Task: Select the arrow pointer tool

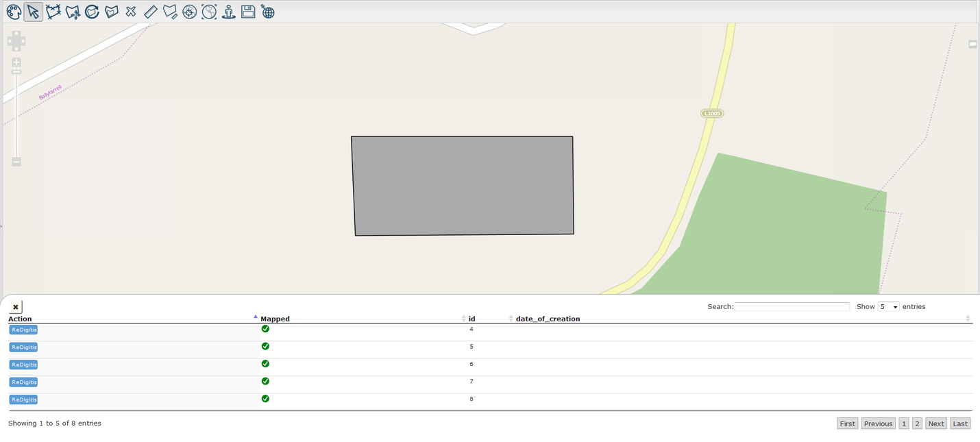Action: click(34, 12)
